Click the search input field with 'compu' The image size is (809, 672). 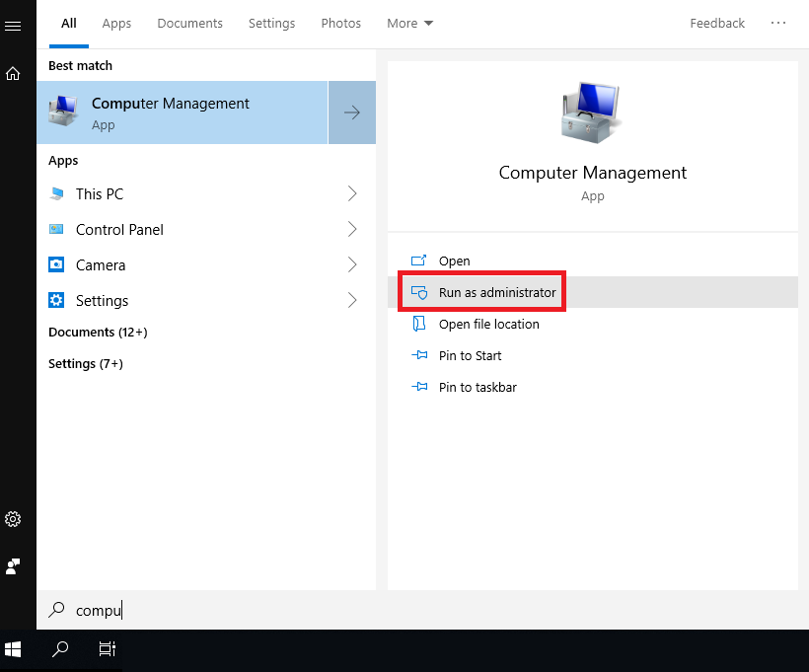(x=296, y=611)
